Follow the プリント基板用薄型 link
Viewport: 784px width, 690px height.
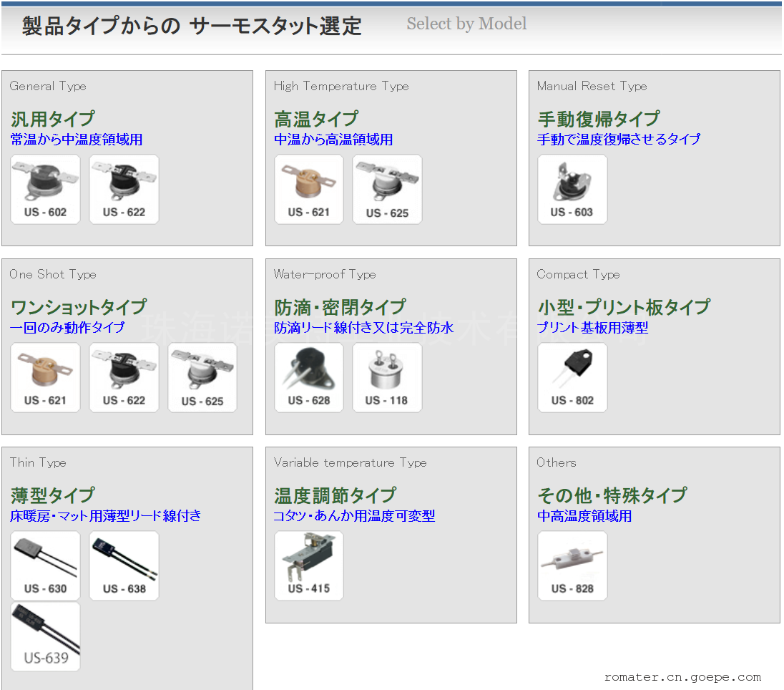592,328
